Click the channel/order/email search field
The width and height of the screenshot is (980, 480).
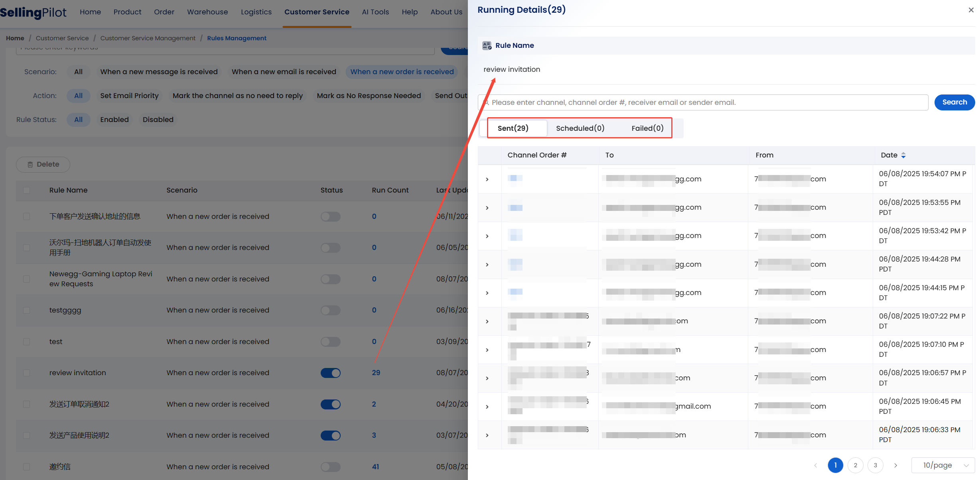[x=703, y=102]
